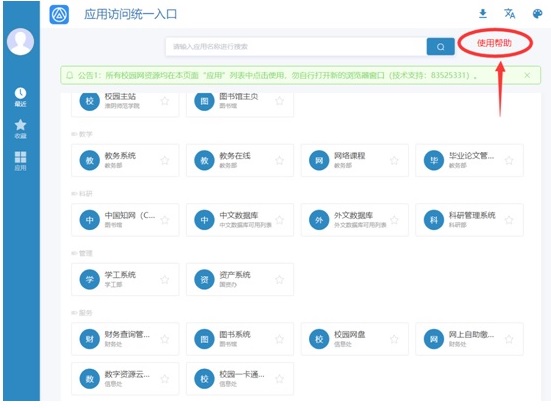Open the theme palette icon
Screen dimensions: 551x408
point(537,14)
